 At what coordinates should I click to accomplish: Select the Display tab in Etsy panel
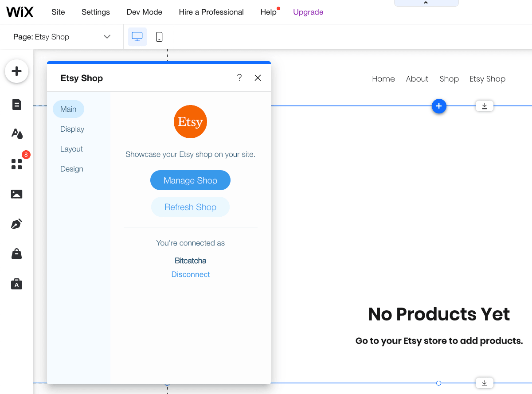tap(72, 129)
